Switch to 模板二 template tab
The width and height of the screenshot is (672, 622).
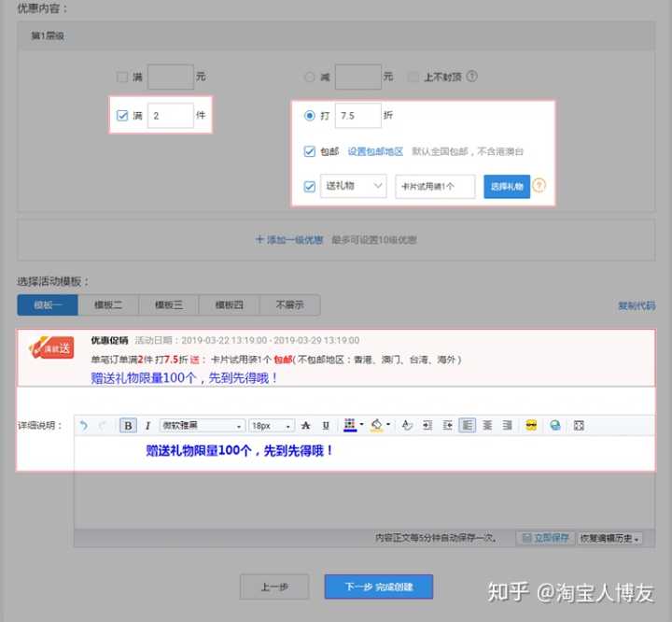[x=108, y=305]
